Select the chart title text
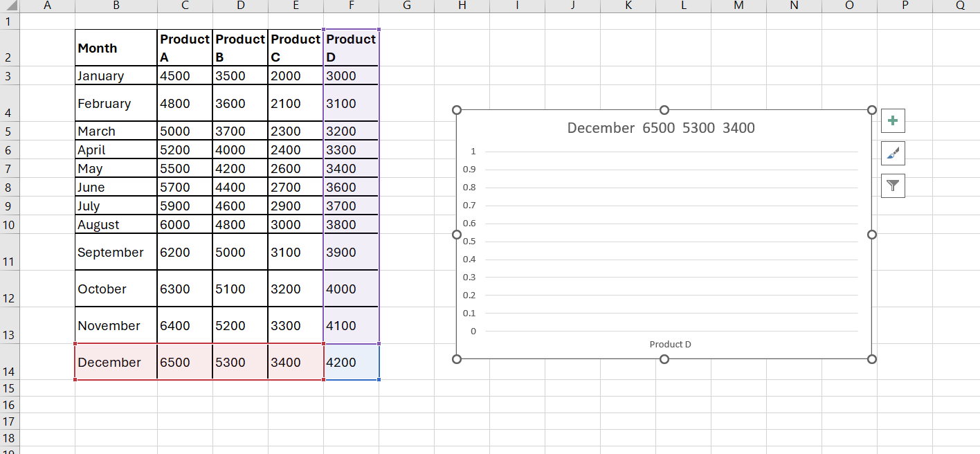 coord(660,128)
